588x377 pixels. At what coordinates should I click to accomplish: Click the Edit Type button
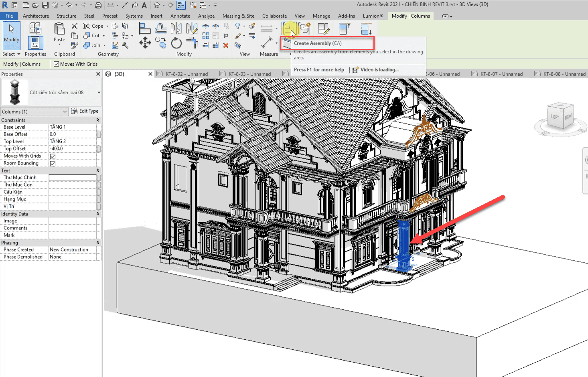tap(85, 111)
